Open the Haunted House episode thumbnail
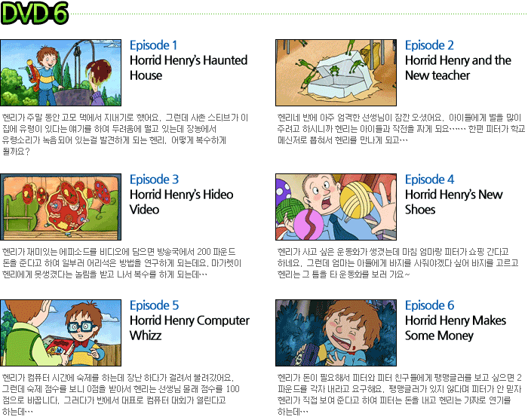This screenshot has width=528, height=420. pos(60,72)
